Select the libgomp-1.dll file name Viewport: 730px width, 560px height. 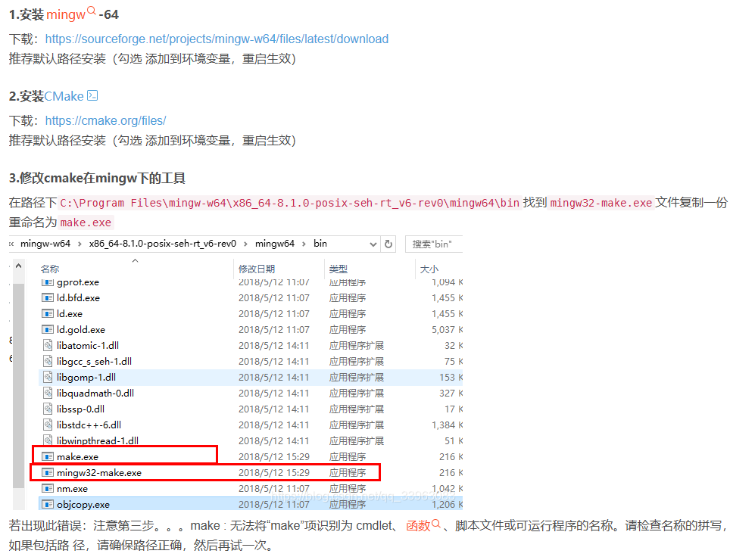tap(86, 377)
